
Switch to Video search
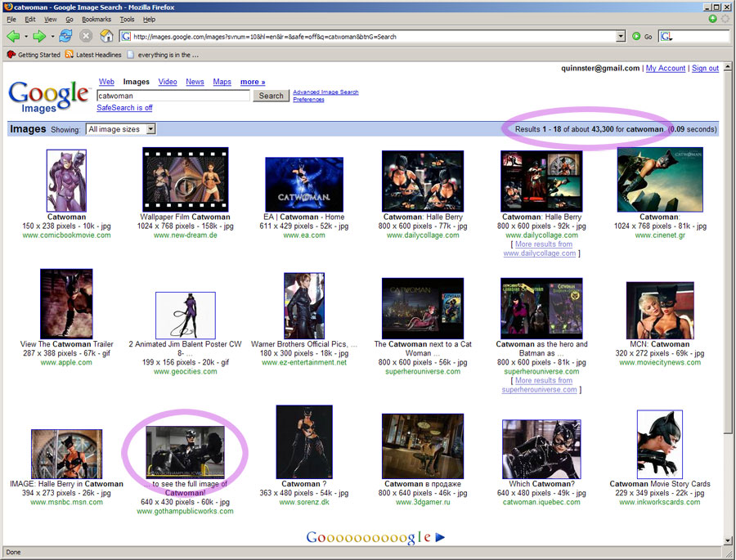[x=168, y=82]
